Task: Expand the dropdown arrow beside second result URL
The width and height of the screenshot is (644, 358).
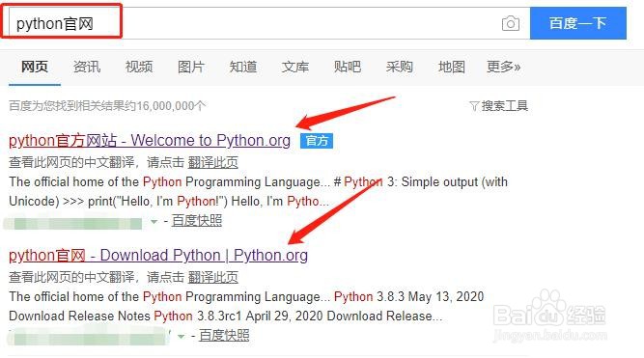Action: point(182,337)
